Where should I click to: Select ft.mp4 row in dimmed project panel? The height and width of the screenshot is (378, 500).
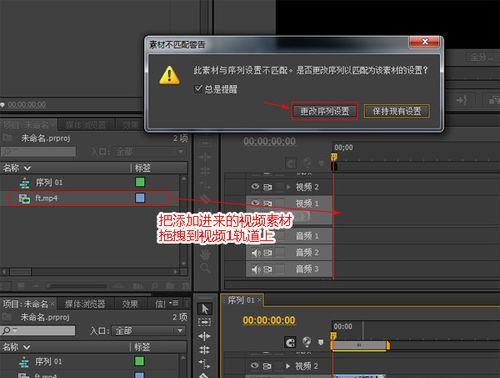pyautogui.click(x=89, y=198)
